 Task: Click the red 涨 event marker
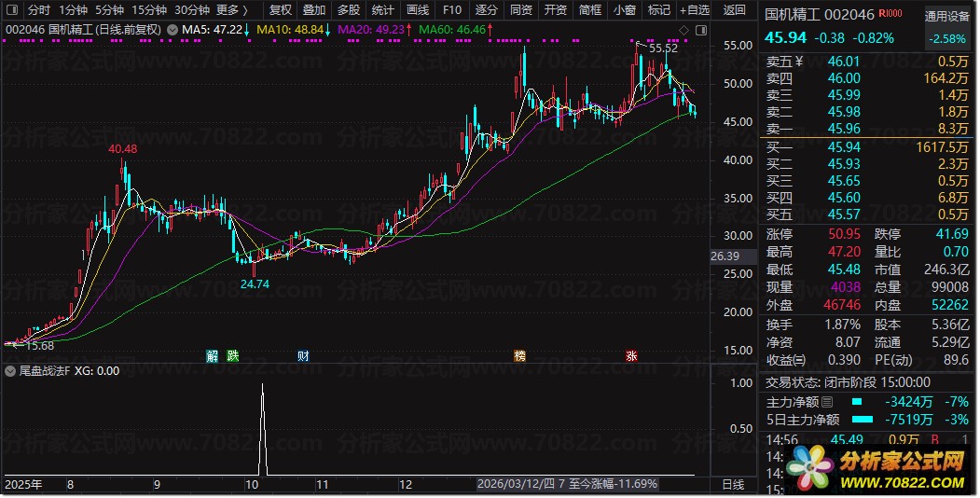(x=631, y=355)
